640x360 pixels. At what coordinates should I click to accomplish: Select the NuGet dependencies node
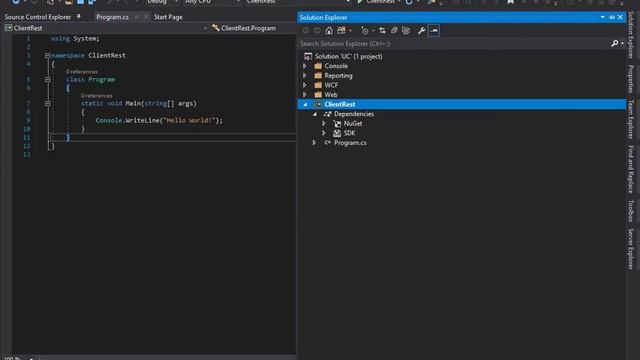[x=352, y=123]
